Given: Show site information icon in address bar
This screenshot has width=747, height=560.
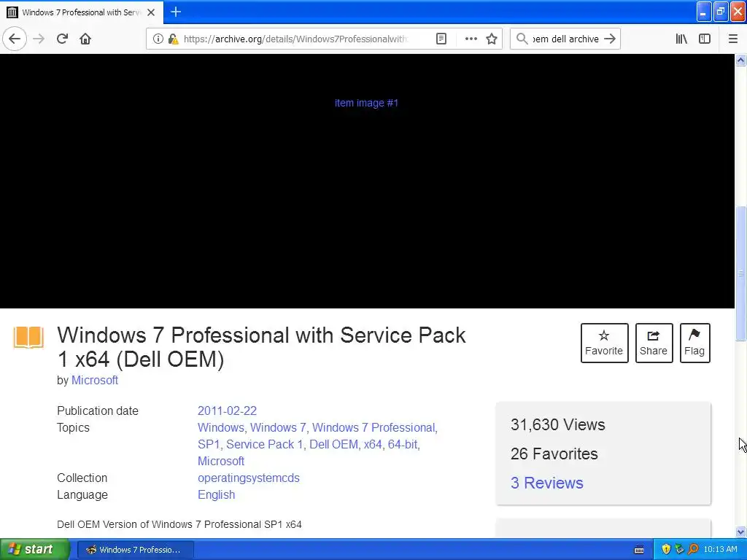Looking at the screenshot, I should (x=158, y=39).
